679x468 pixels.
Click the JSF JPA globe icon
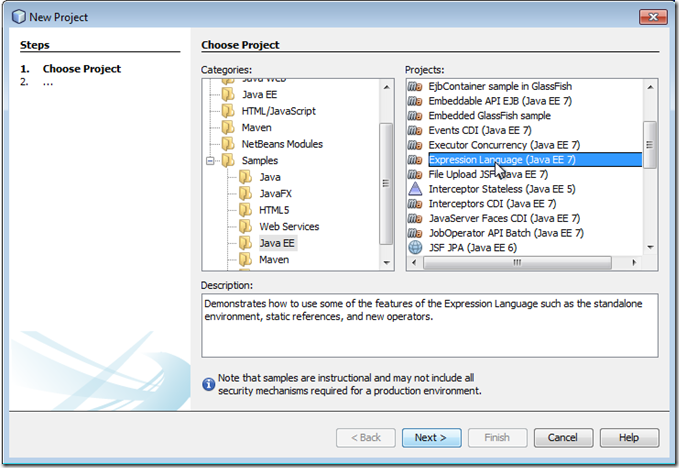click(415, 247)
